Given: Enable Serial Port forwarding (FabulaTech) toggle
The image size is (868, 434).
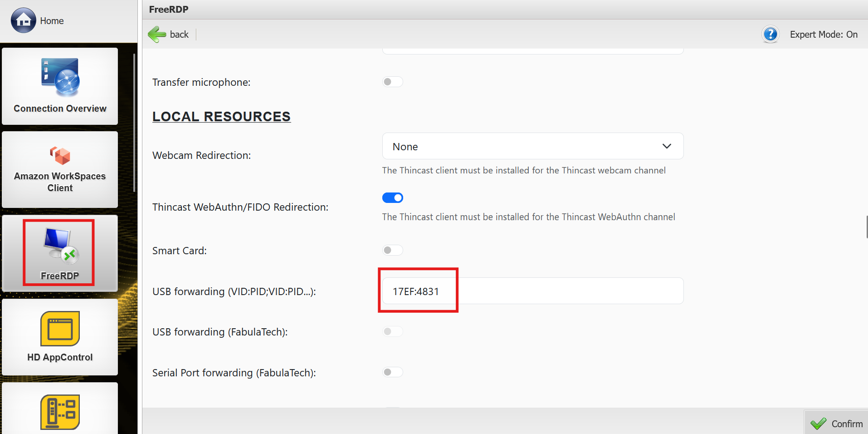Looking at the screenshot, I should tap(392, 372).
